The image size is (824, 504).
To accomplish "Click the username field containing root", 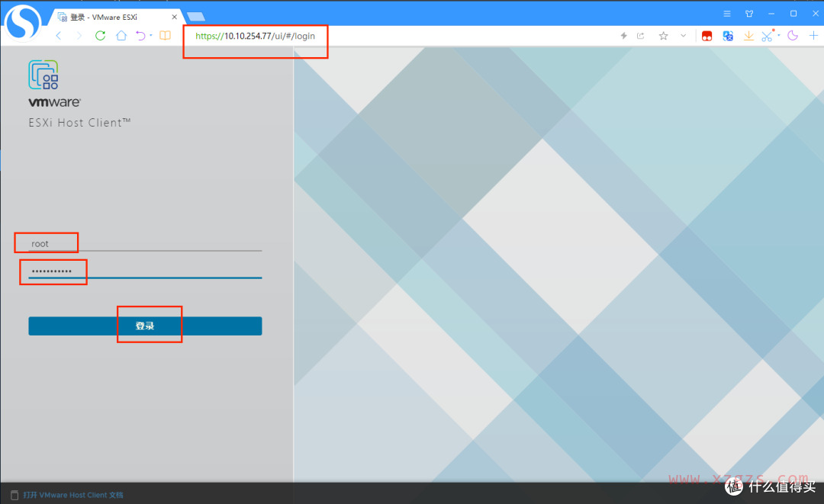I will [145, 244].
